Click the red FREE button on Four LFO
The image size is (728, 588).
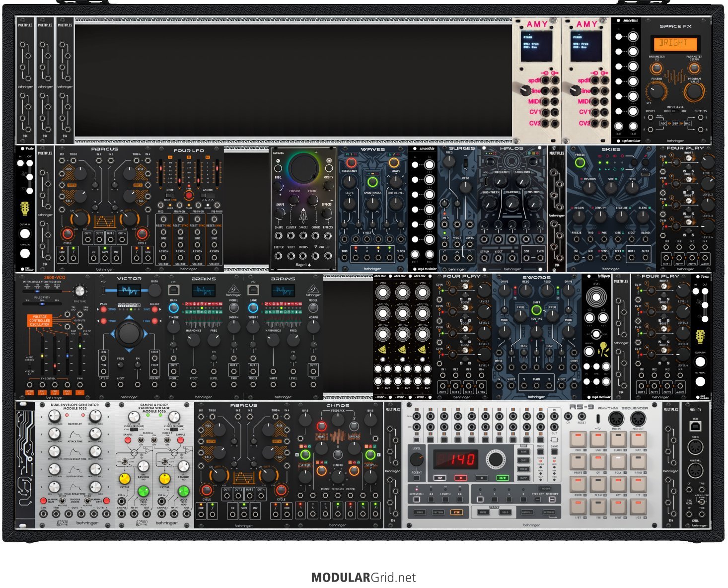(x=189, y=195)
